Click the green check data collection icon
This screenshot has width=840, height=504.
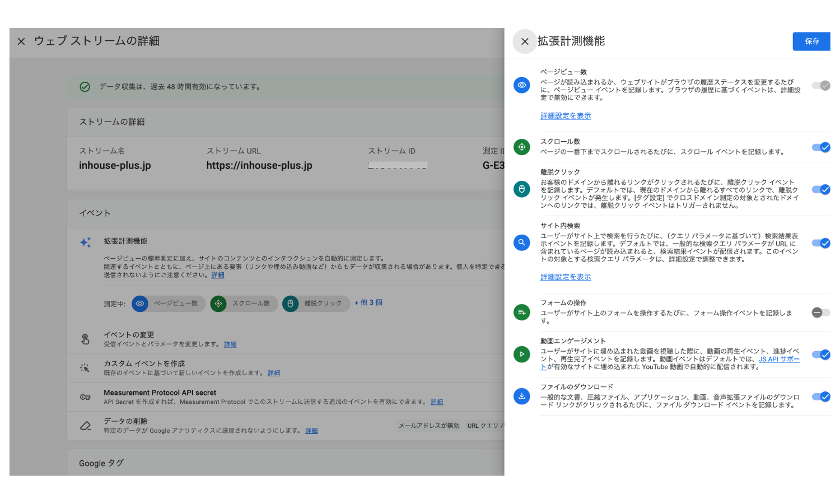pos(85,87)
